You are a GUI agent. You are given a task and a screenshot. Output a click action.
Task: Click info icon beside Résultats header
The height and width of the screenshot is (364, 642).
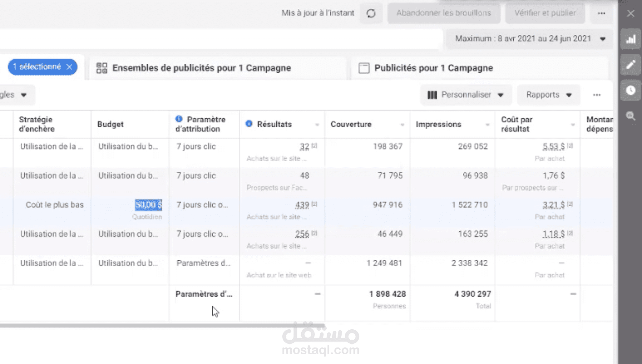249,124
